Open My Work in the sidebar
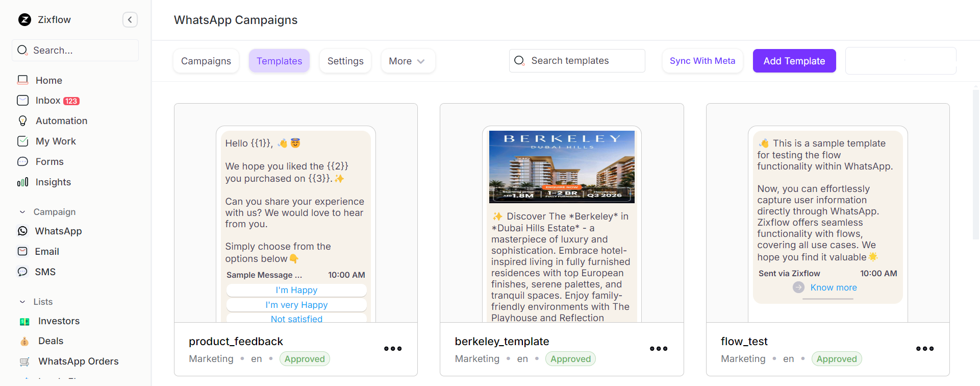The width and height of the screenshot is (980, 386). 56,141
